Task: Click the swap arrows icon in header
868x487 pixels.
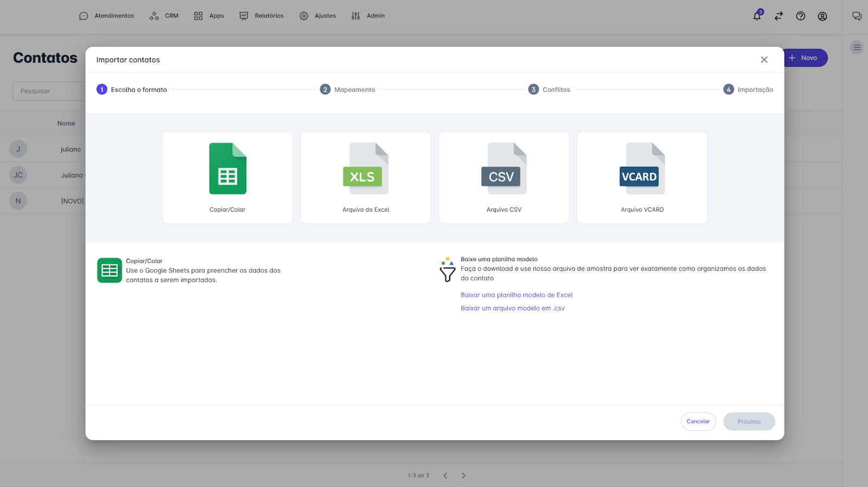Action: [778, 16]
